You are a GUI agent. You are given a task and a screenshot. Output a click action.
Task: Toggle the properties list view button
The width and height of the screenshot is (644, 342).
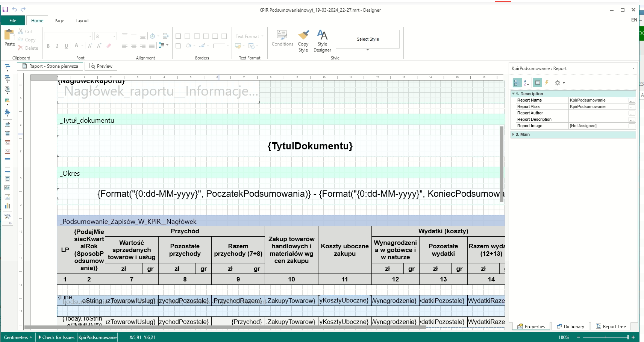pos(537,83)
